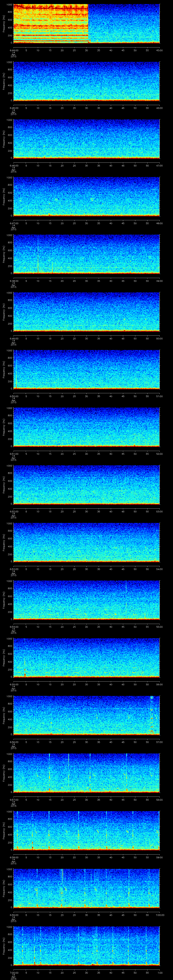Select the 6:49:00 time axis label
173x980 pixels.
[x=14, y=339]
